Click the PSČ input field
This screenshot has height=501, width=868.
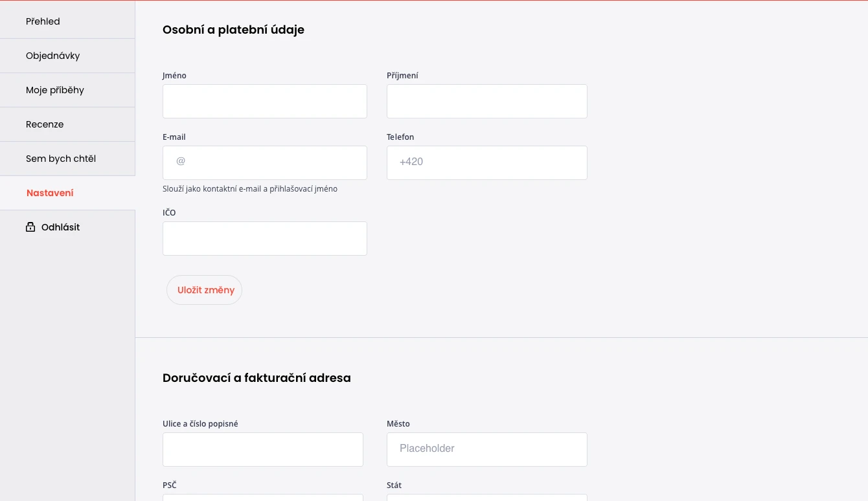coord(263,497)
